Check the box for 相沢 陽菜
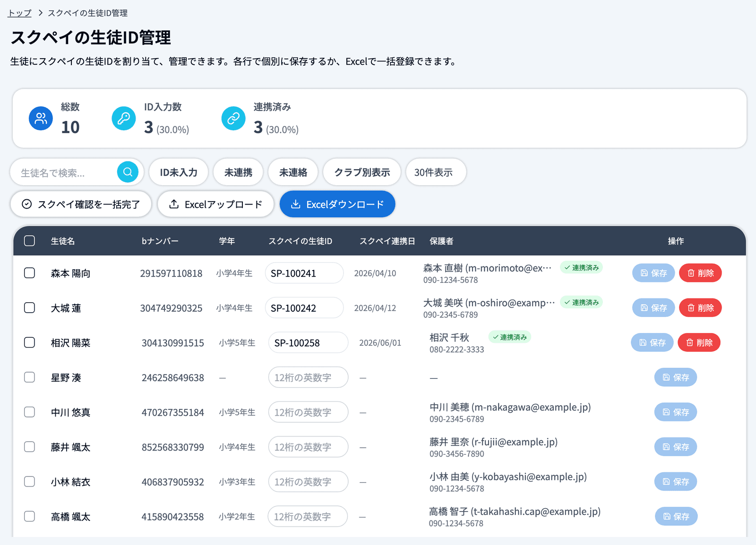756x545 pixels. pos(29,342)
